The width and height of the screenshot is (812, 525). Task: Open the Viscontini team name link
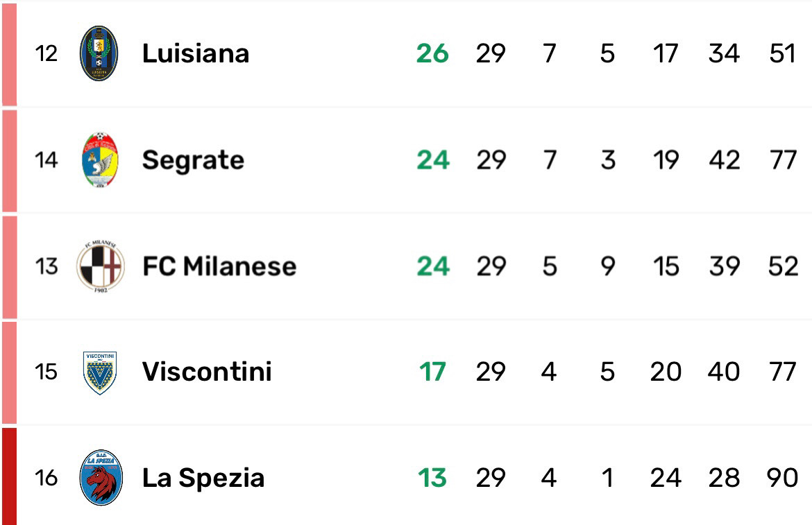[207, 372]
